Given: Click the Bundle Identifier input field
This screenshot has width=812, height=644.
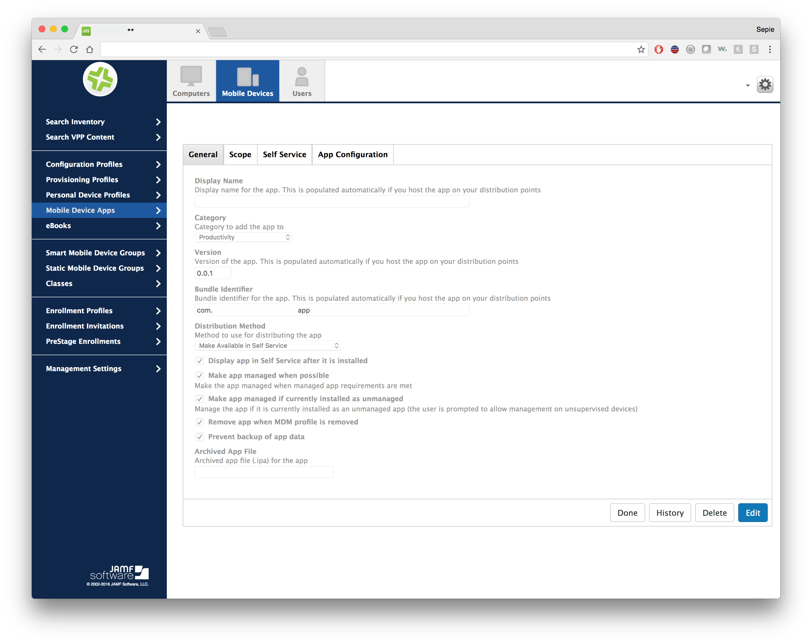Looking at the screenshot, I should 331,310.
